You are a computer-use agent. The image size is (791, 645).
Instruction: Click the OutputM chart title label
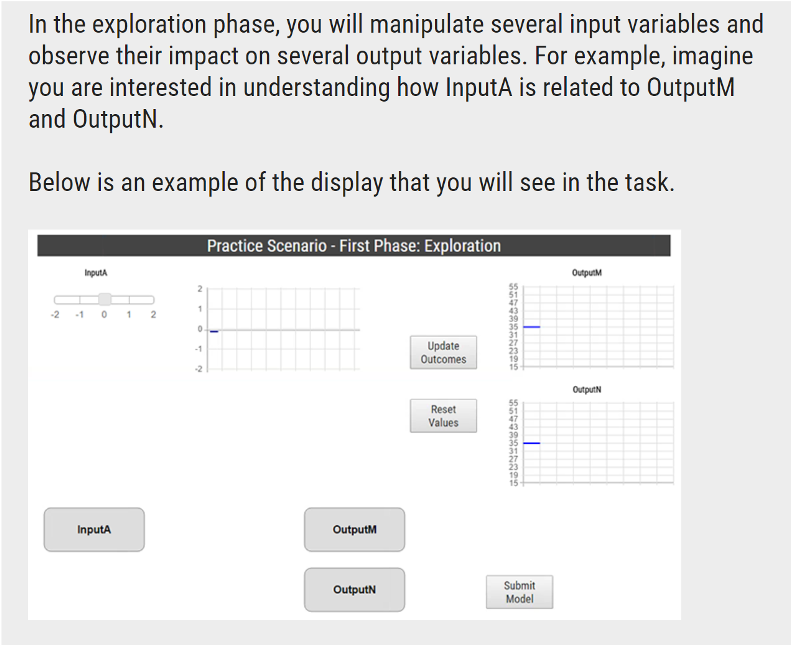coord(587,273)
